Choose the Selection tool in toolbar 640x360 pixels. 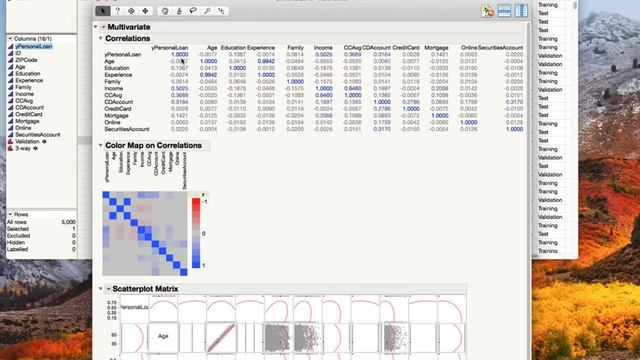pos(131,11)
